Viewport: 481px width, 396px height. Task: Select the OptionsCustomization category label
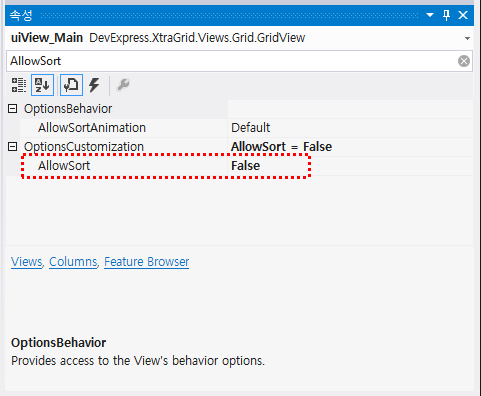click(x=84, y=147)
